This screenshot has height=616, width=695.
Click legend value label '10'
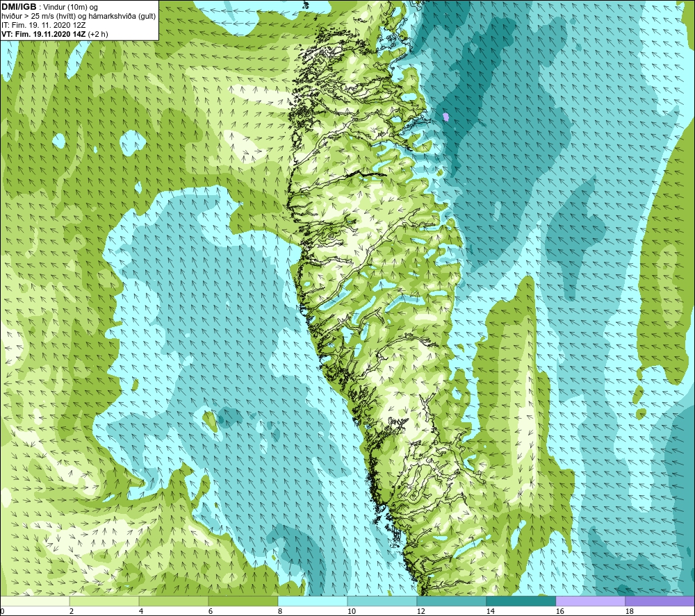pyautogui.click(x=351, y=612)
